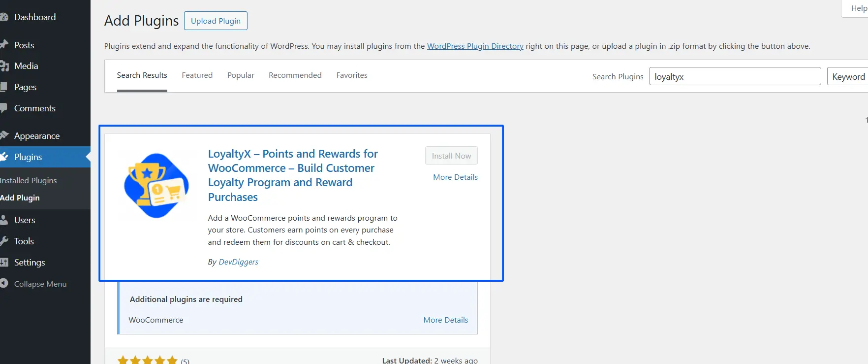Click the LoyaltyX trophy plugin thumbnail
The height and width of the screenshot is (364, 868).
tap(156, 186)
